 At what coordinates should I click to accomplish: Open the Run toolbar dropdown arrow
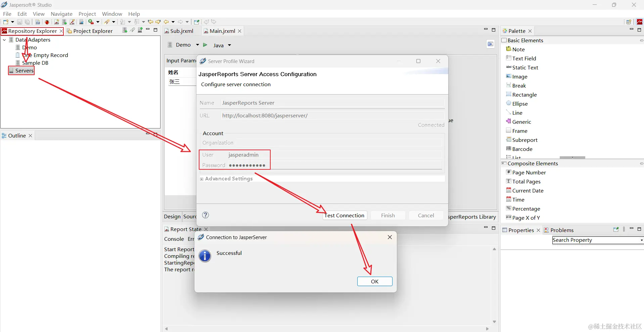pos(98,22)
